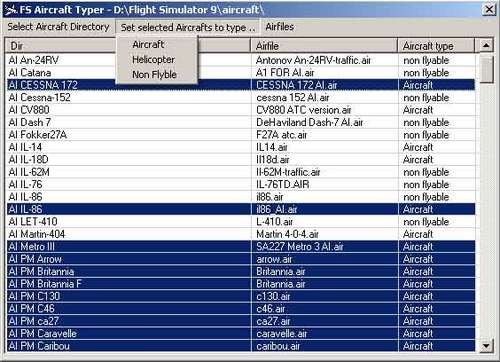Select the AI IL-18D directory
Screen dimensions: 500x362
click(28, 159)
